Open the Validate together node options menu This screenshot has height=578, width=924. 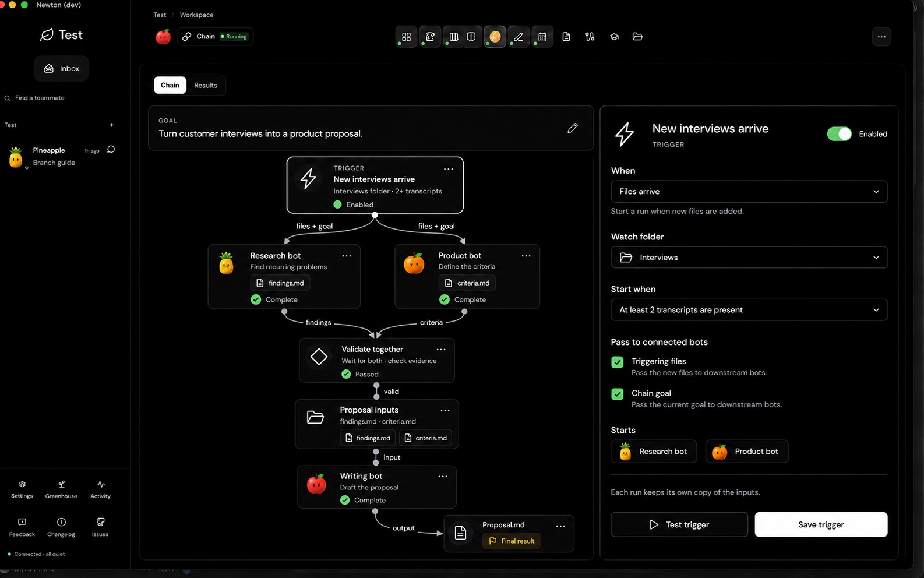coord(441,350)
